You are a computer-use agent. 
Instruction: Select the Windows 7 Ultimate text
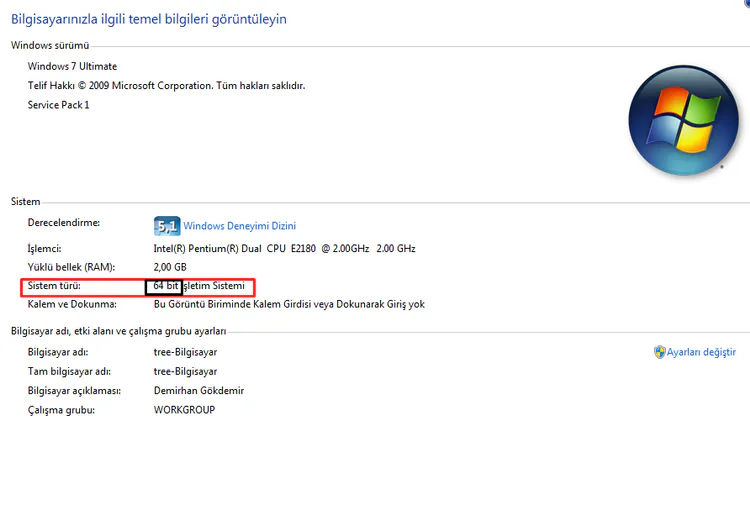point(72,66)
